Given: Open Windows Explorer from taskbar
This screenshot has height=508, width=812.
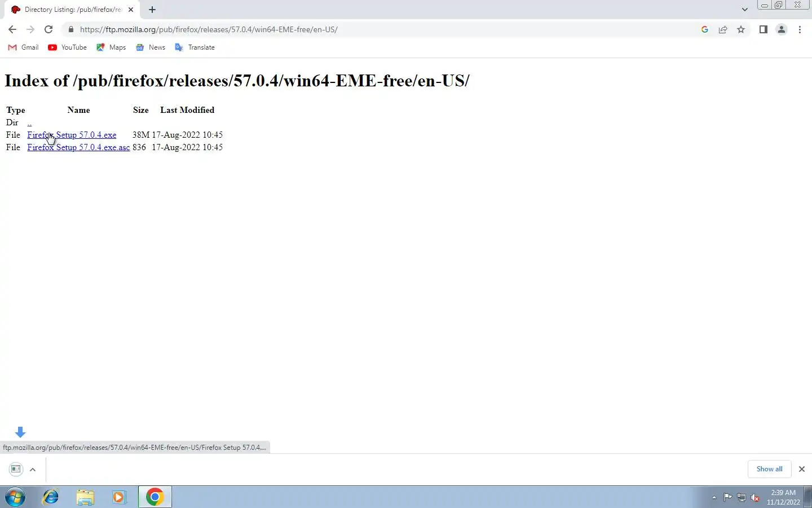Looking at the screenshot, I should pyautogui.click(x=85, y=497).
